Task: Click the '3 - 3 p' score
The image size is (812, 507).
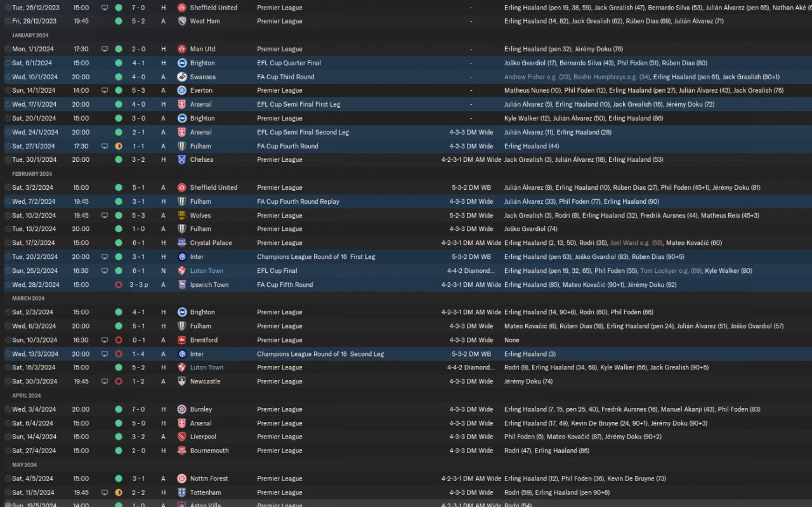Action: point(140,284)
